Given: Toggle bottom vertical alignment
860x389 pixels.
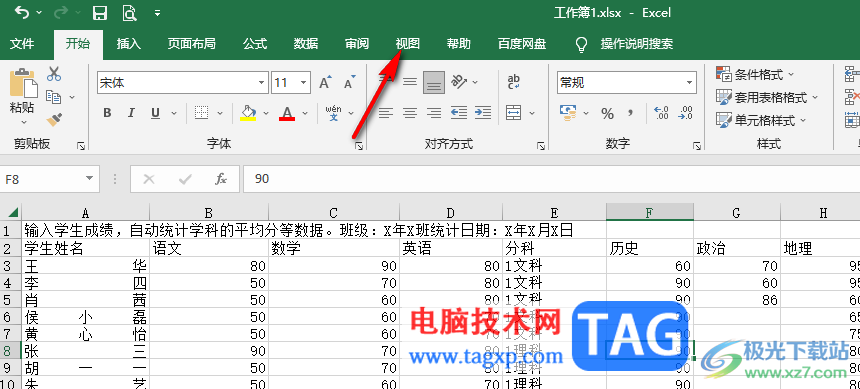Looking at the screenshot, I should tap(434, 82).
